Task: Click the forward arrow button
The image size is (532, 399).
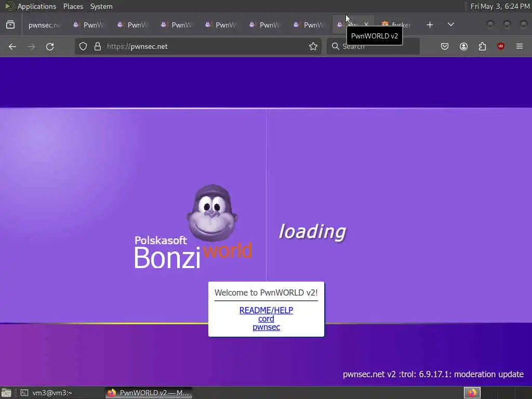Action: 31,46
